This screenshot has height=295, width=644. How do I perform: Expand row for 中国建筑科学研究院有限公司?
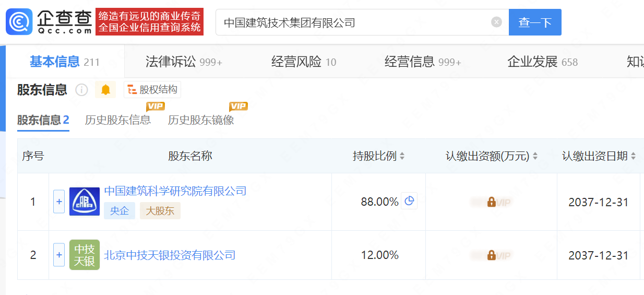tap(59, 202)
